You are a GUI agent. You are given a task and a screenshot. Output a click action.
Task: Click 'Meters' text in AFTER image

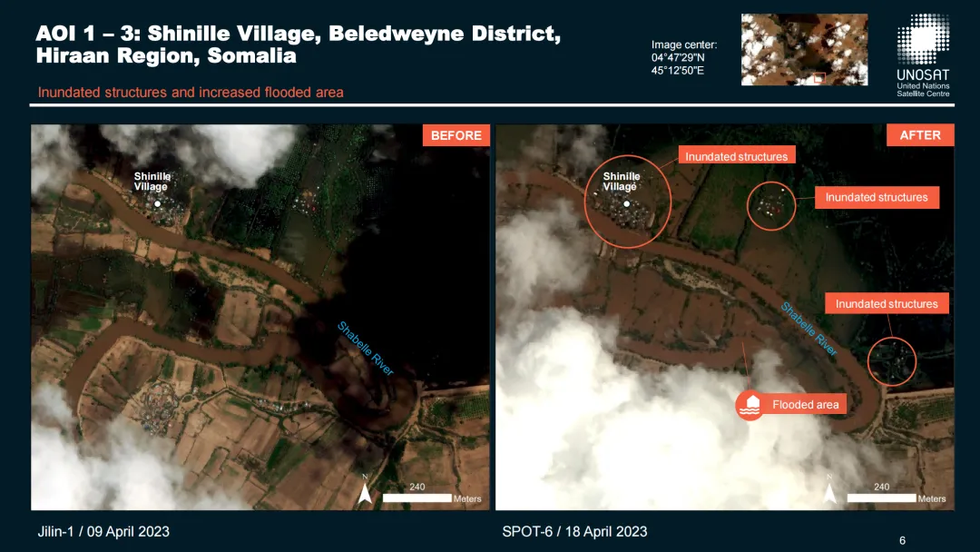(932, 498)
